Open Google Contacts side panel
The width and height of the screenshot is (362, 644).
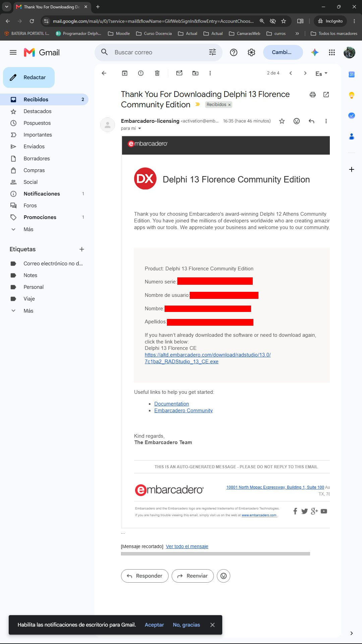pyautogui.click(x=352, y=137)
